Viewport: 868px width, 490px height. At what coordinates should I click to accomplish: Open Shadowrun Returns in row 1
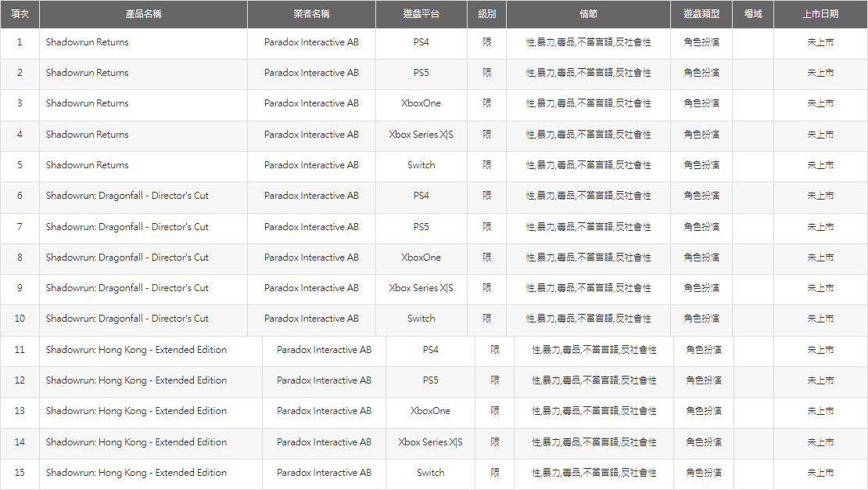(x=87, y=42)
